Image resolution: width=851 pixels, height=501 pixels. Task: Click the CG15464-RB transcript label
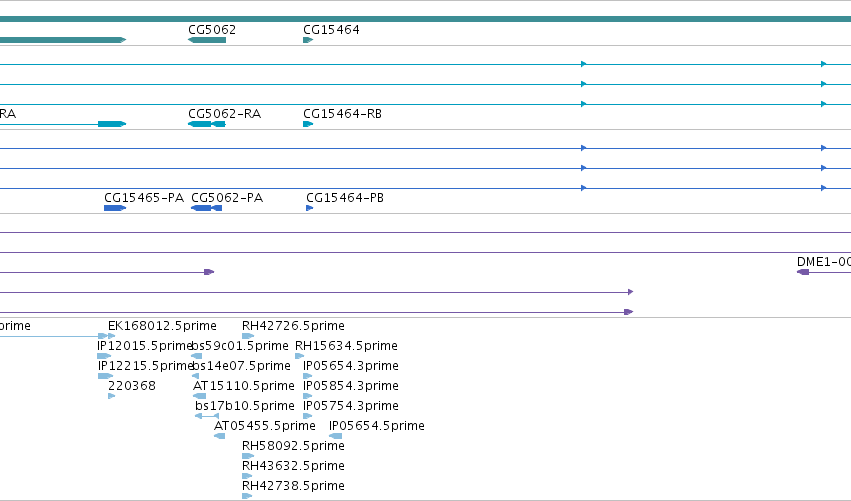point(342,114)
